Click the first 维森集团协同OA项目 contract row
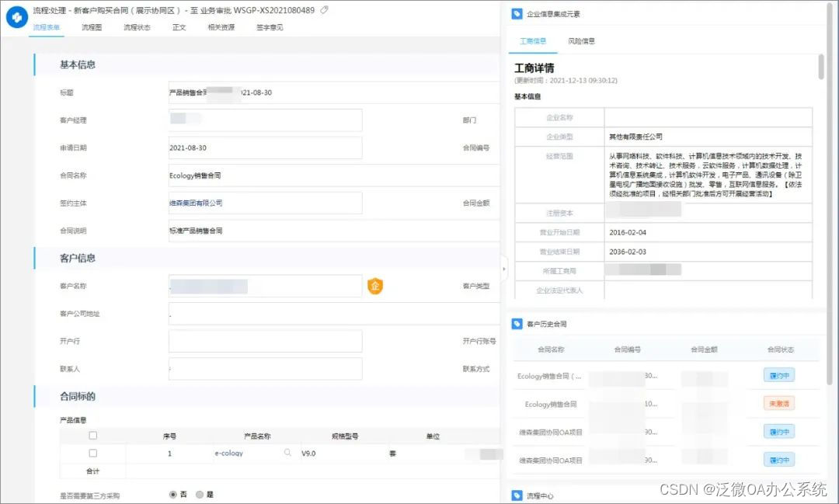The width and height of the screenshot is (839, 504). (666, 432)
